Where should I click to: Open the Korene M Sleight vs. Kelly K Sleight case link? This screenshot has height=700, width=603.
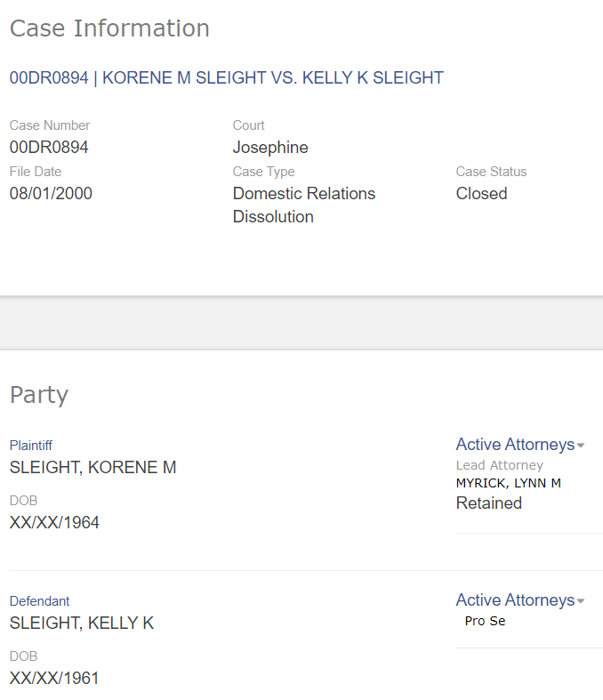[x=226, y=78]
